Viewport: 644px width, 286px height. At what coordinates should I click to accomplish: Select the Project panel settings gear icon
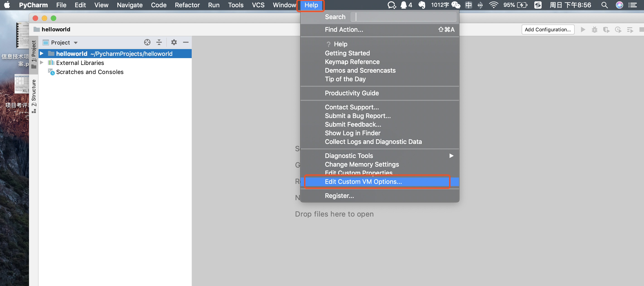[x=173, y=42]
